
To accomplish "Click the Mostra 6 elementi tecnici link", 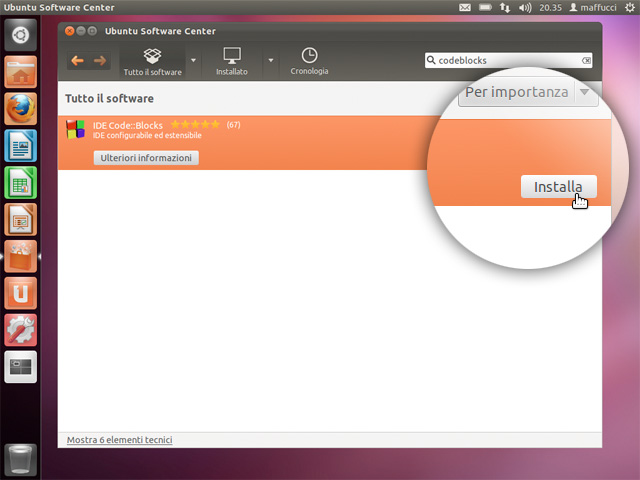I will click(x=120, y=440).
